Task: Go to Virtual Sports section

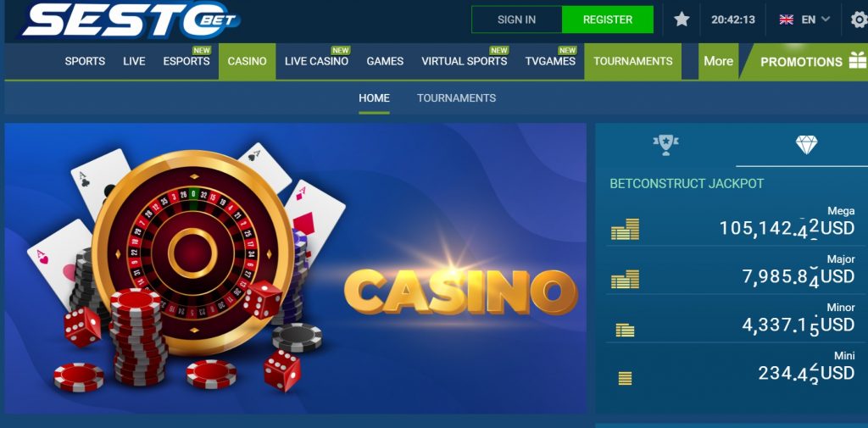Action: pyautogui.click(x=464, y=62)
